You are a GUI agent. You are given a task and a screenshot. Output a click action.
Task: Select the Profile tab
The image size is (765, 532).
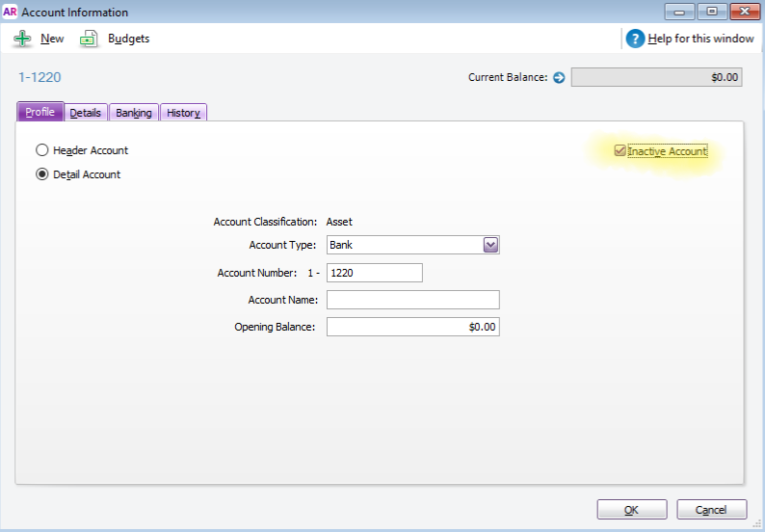click(40, 113)
